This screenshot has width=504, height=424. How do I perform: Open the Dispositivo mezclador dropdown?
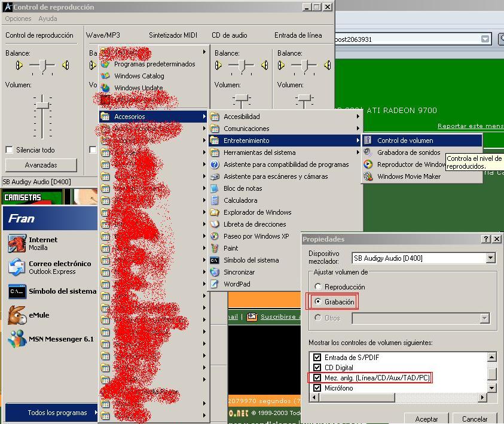click(490, 258)
